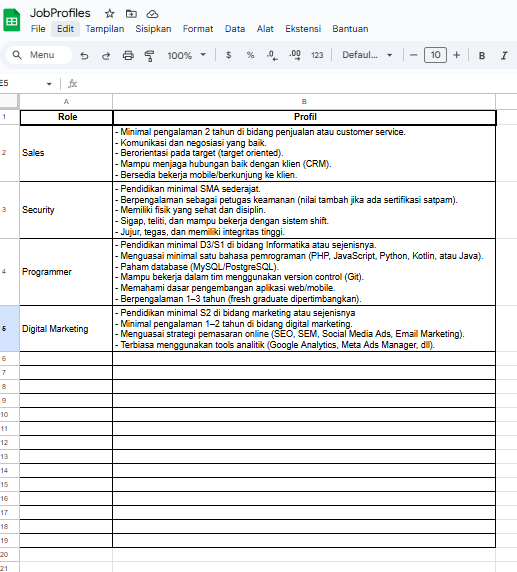Image resolution: width=517 pixels, height=572 pixels.
Task: Select the Sales profile description cell
Action: (304, 153)
